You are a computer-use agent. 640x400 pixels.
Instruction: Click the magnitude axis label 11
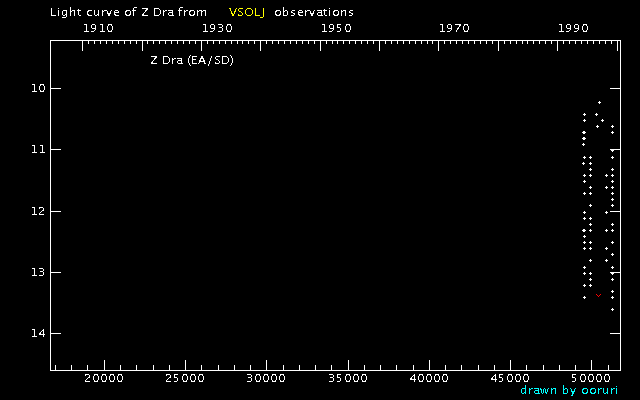[38, 149]
